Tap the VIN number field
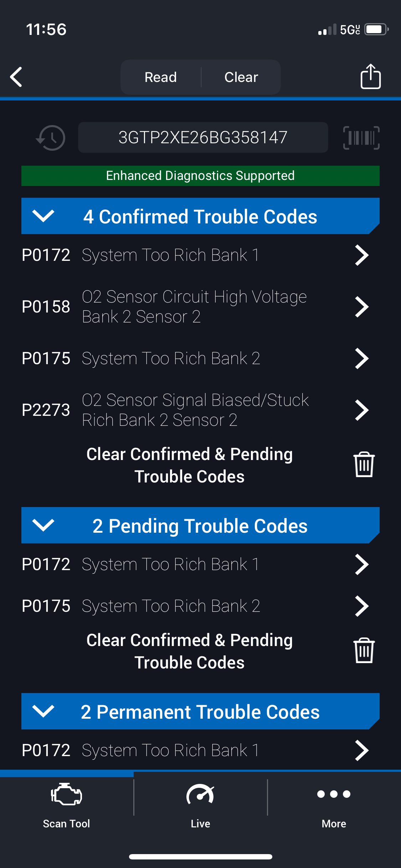The image size is (401, 868). pos(203,138)
